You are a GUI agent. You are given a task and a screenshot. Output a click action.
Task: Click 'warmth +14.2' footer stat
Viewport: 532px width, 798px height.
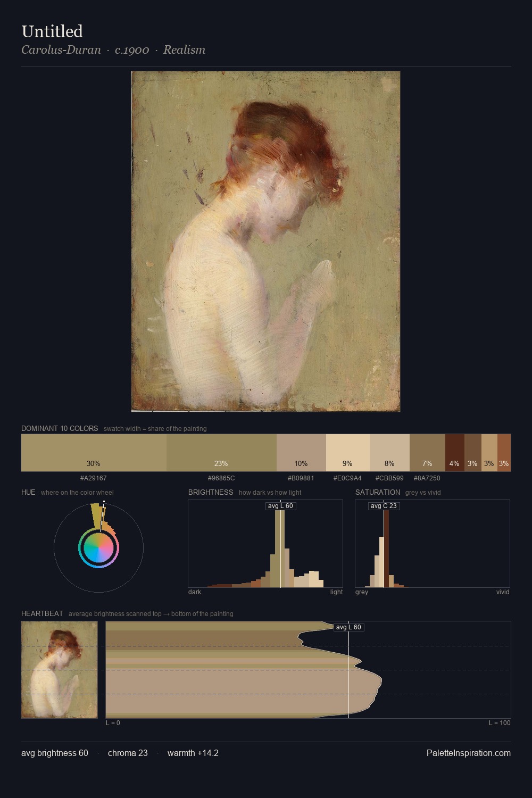[193, 753]
